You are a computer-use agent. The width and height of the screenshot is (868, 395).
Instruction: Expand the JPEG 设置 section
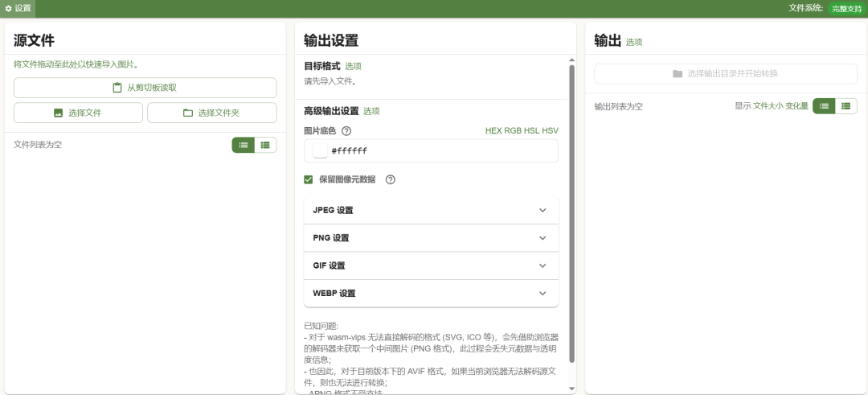(x=431, y=210)
